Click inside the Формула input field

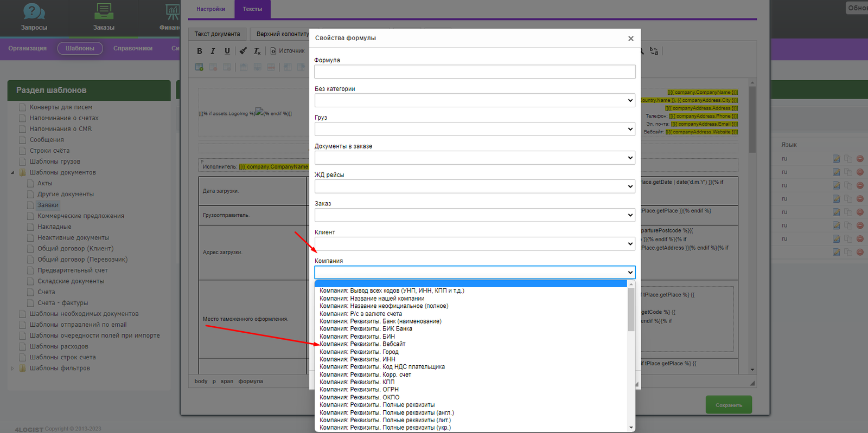coord(475,72)
